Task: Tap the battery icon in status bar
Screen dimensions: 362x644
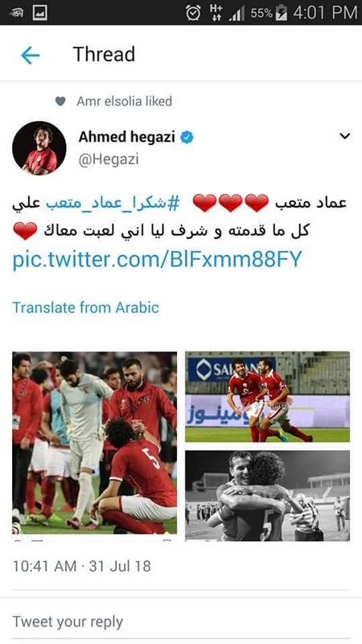Action: 282,13
